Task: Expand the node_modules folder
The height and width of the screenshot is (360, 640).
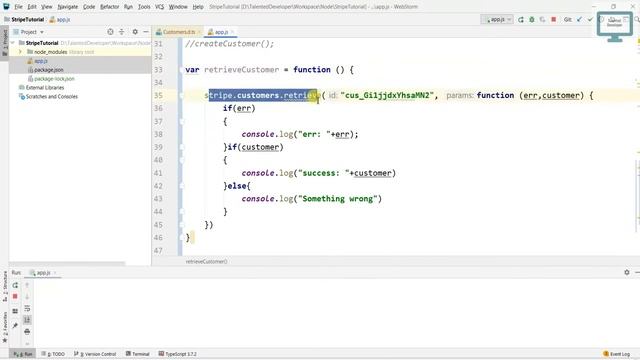Action: pos(20,52)
